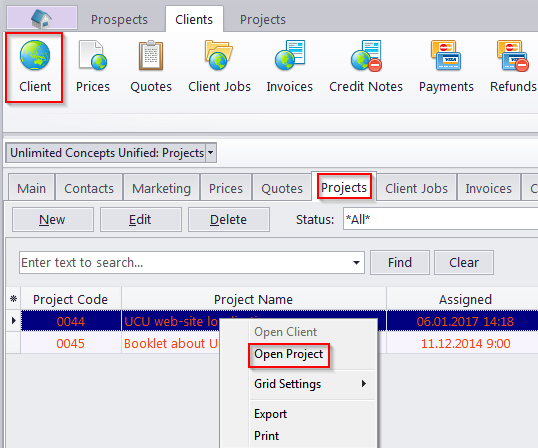
Task: Switch to the Contacts tab
Action: [89, 188]
